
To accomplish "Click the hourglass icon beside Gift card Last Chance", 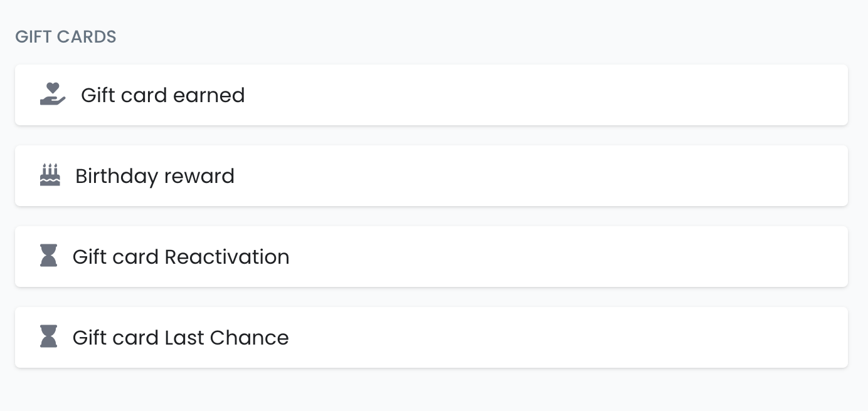I will pos(49,336).
